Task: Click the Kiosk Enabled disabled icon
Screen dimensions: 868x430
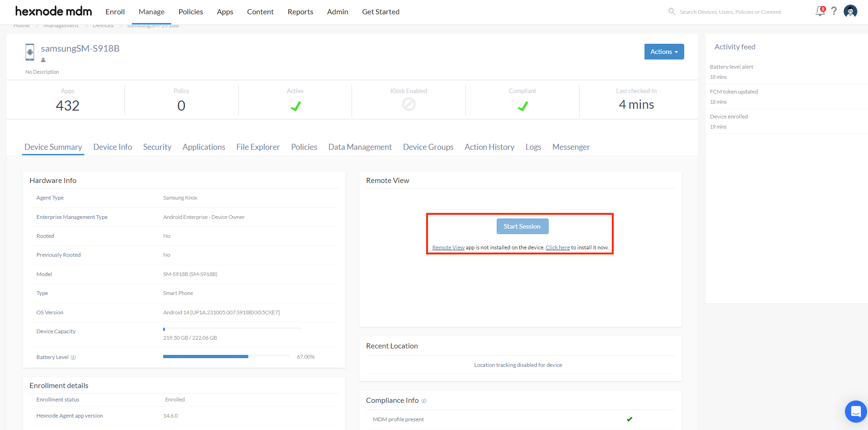Action: point(409,105)
